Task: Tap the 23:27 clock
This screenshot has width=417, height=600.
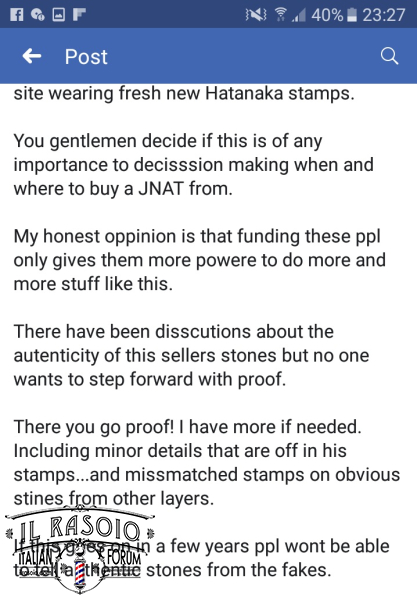Action: pyautogui.click(x=383, y=15)
